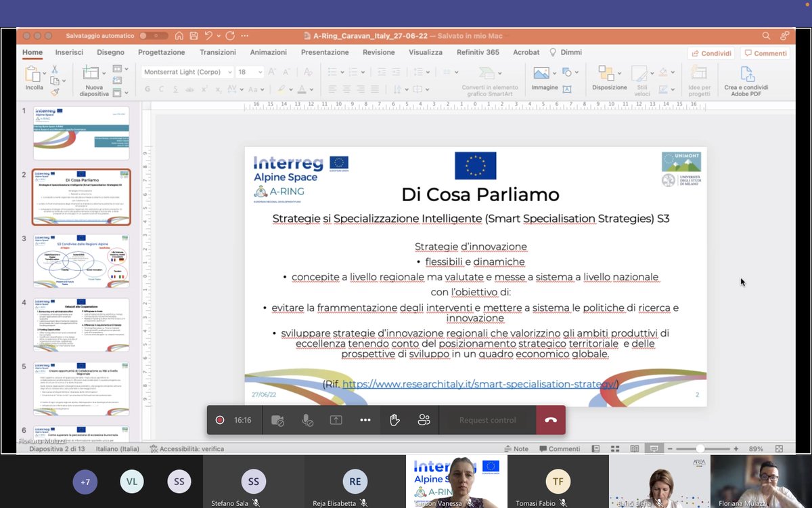Image resolution: width=812 pixels, height=508 pixels.
Task: Insert a text box icon
Action: coord(567,89)
